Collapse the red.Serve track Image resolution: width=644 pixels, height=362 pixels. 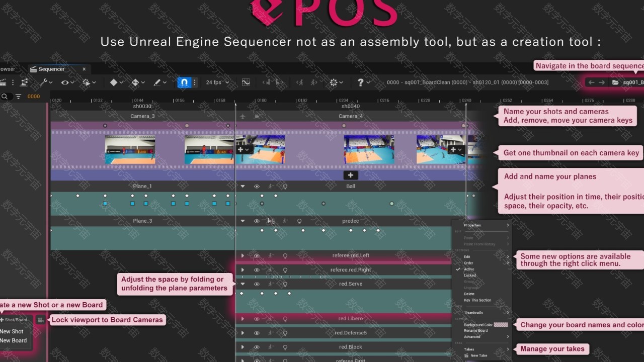tap(243, 284)
